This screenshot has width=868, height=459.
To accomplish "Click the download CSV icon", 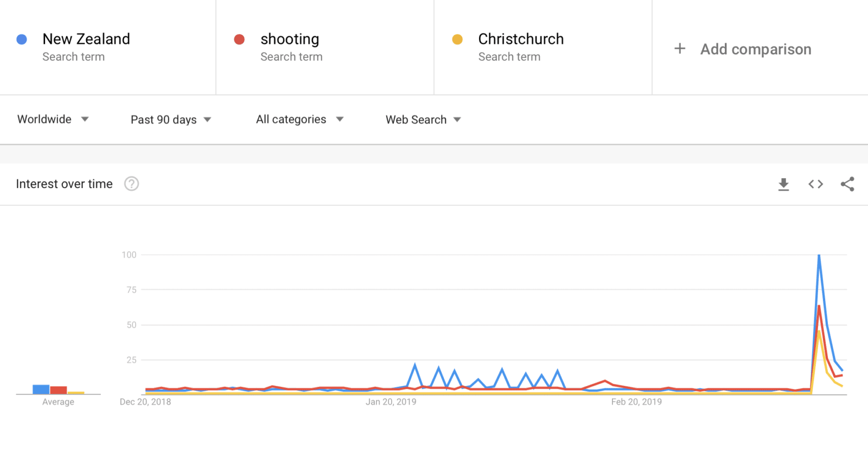I will (x=783, y=185).
